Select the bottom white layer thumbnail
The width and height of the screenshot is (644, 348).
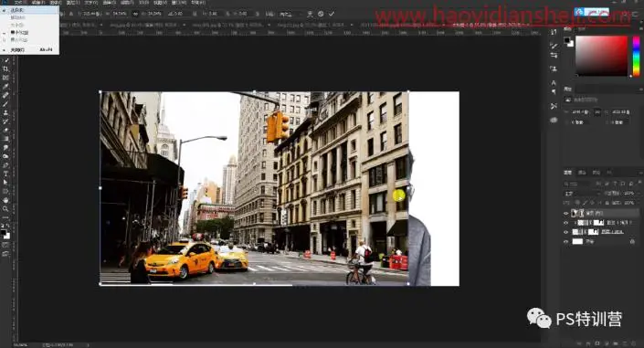coord(577,241)
